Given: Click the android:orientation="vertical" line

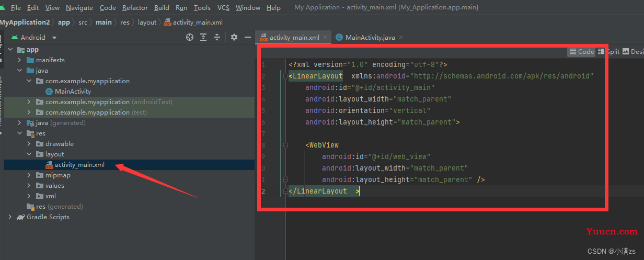Looking at the screenshot, I should pos(368,110).
